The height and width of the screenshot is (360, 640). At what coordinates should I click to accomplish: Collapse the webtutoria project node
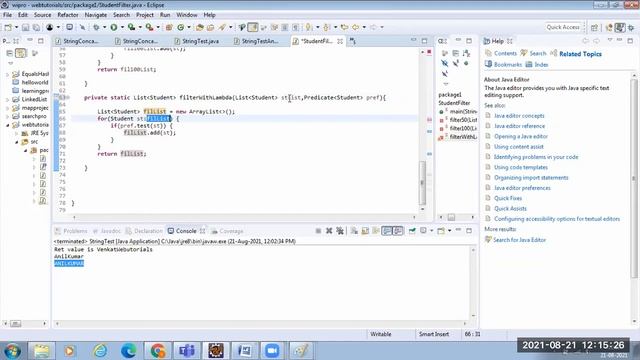click(7, 125)
